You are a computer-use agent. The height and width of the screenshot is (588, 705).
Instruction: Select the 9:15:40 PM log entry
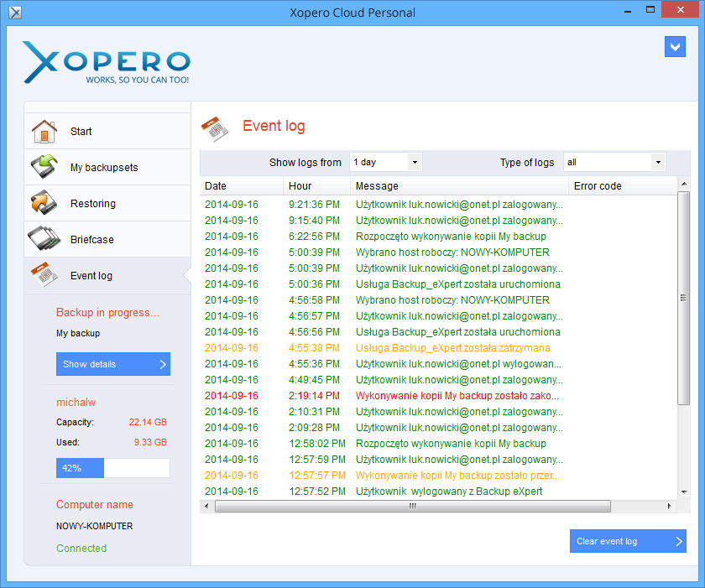click(438, 221)
